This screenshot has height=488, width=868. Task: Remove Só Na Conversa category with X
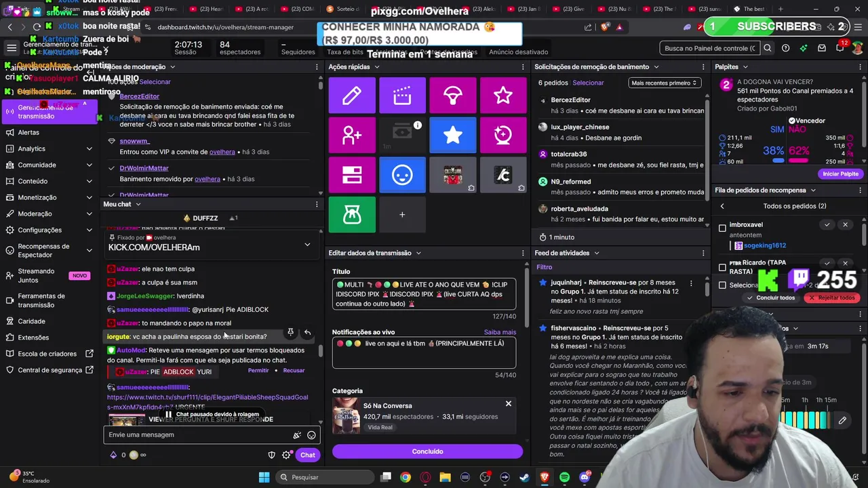(509, 404)
